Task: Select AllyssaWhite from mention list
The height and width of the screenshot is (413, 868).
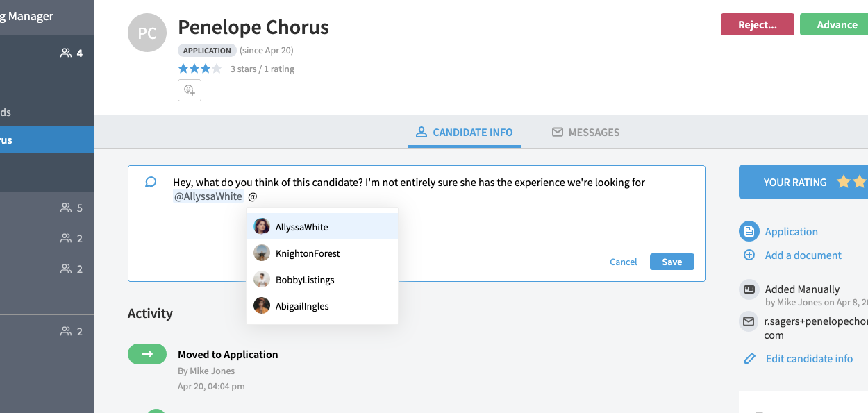Action: click(322, 227)
